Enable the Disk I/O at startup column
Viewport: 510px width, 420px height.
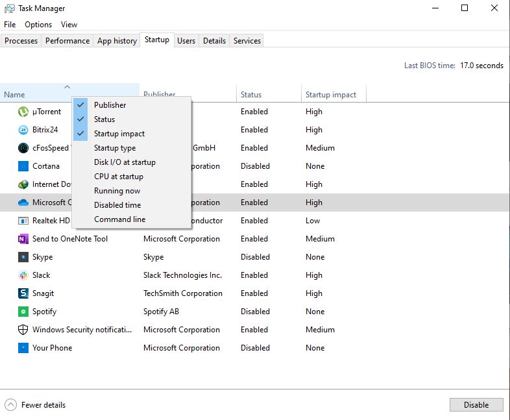(132, 162)
